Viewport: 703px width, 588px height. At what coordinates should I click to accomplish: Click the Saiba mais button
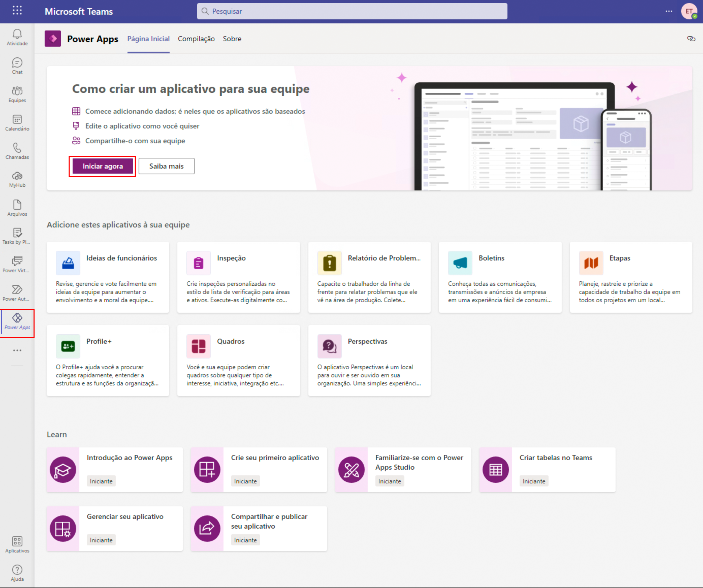[x=166, y=166]
